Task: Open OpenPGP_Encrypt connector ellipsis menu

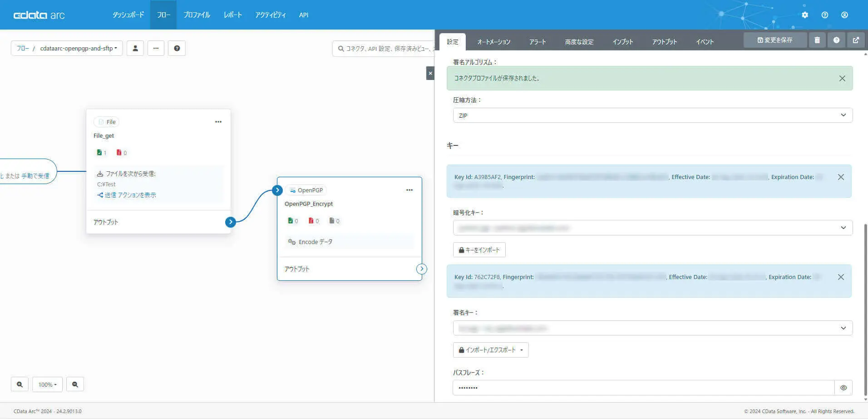Action: click(x=409, y=190)
